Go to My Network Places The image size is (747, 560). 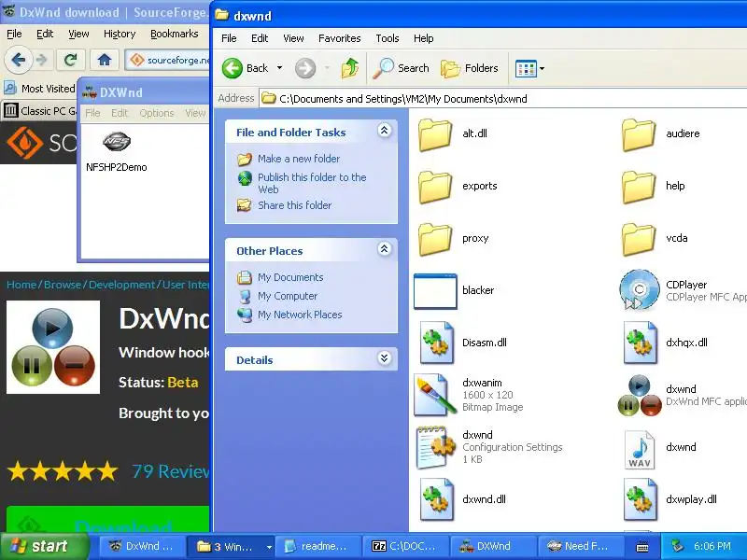(300, 315)
